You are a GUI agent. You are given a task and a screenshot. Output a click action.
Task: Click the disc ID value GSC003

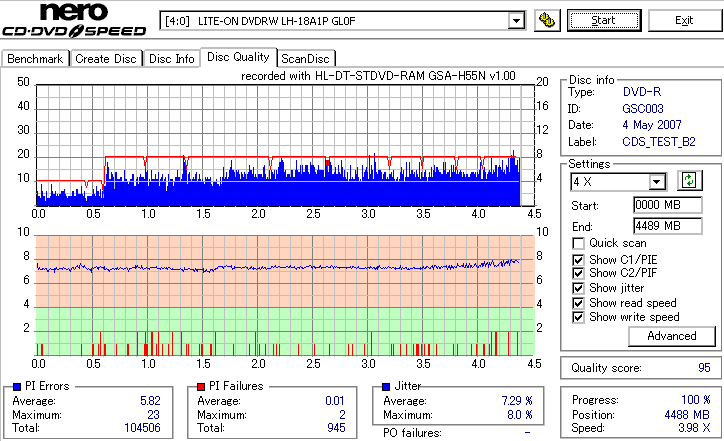coord(643,109)
